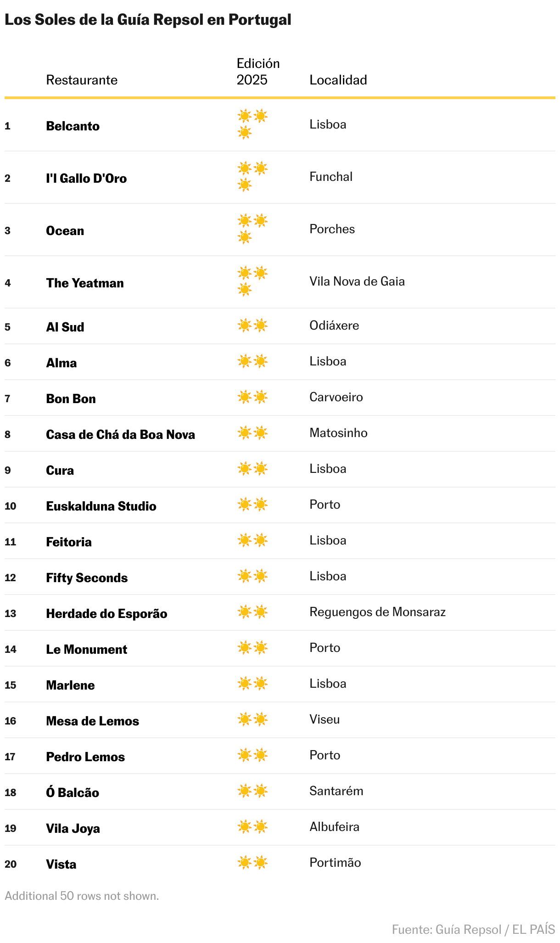This screenshot has height=943, width=560.
Task: Click The Yeatman's three-sun rating
Action: 252,281
